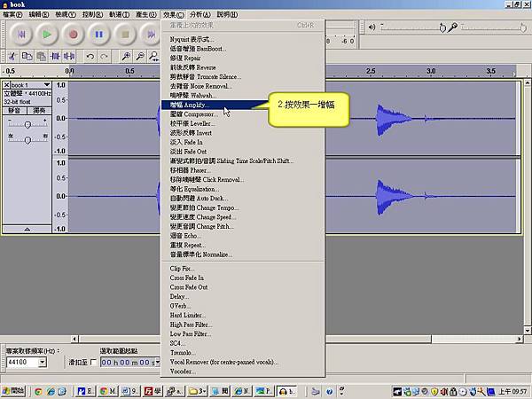Click the Undo arrow icon
This screenshot has width=532, height=399.
(x=90, y=56)
